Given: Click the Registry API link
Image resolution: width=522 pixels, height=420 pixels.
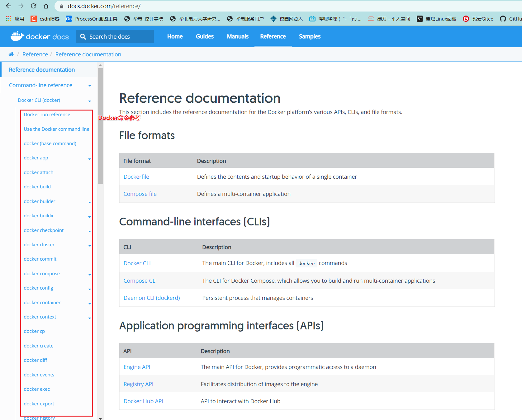Looking at the screenshot, I should click(138, 384).
